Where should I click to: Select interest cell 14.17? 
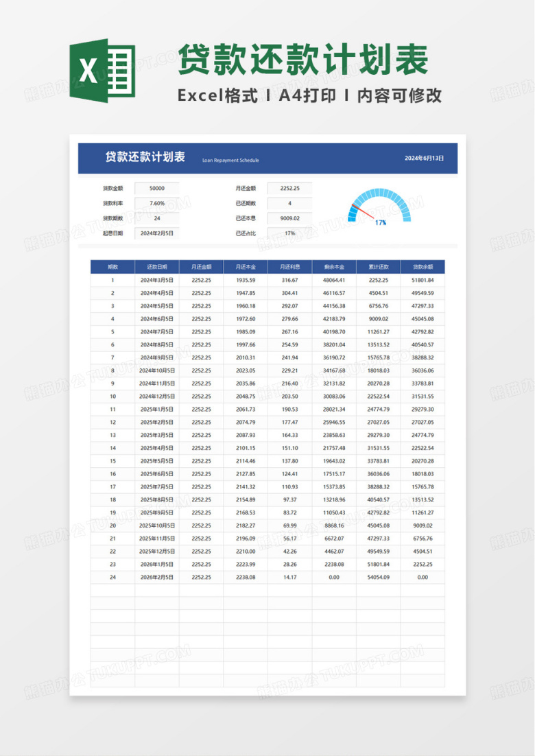(290, 577)
